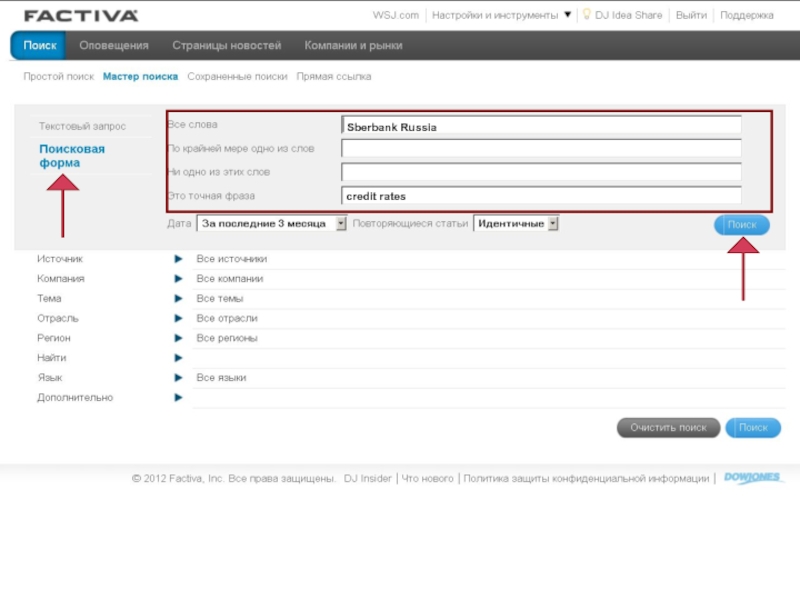The height and width of the screenshot is (600, 800).
Task: Click the Factiva logo
Action: (81, 16)
